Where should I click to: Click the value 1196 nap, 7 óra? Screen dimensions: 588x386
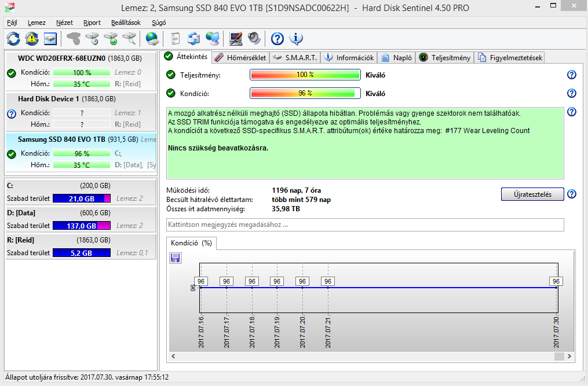pyautogui.click(x=296, y=190)
